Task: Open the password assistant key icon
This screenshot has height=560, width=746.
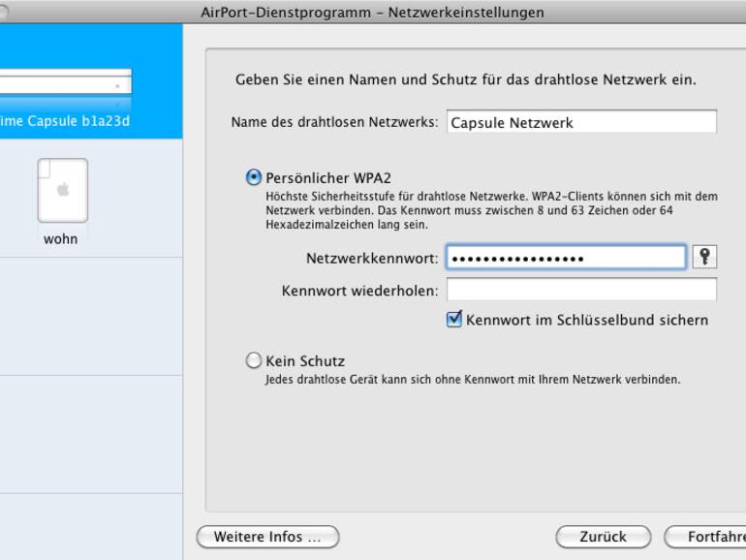Action: (706, 257)
